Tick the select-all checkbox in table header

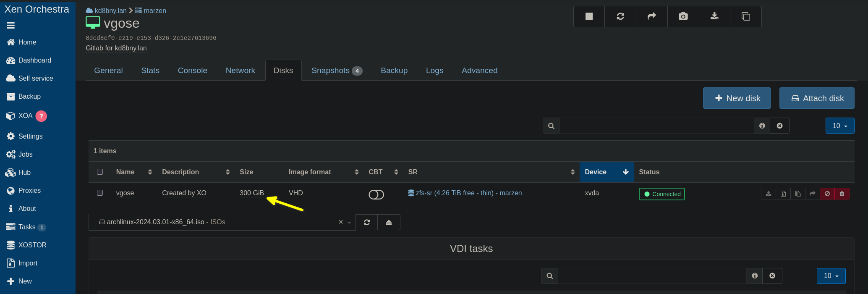click(100, 172)
